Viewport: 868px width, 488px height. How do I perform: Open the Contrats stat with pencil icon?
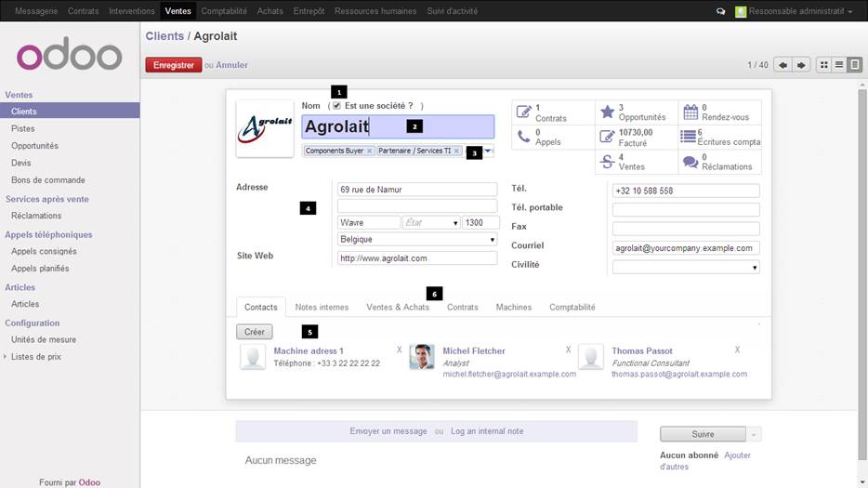point(553,112)
